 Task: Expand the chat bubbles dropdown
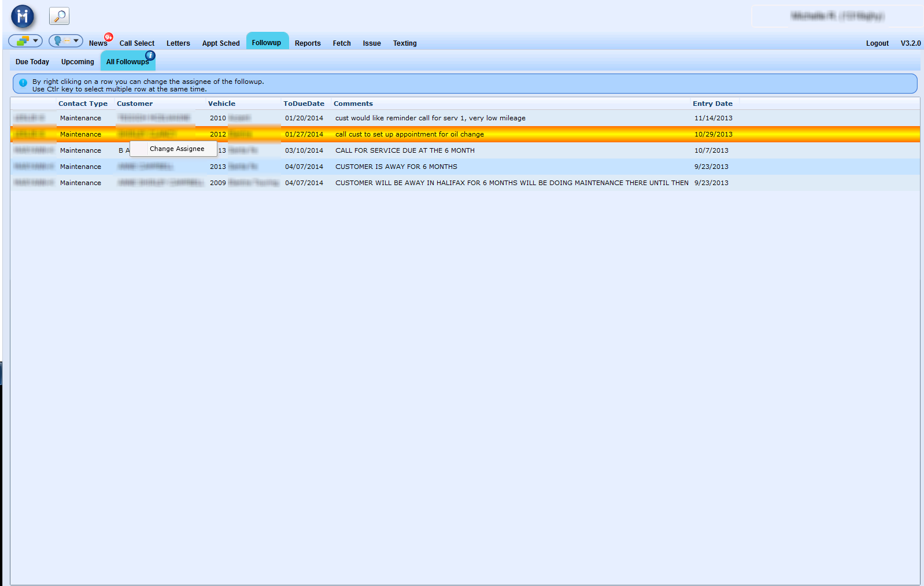click(x=25, y=40)
